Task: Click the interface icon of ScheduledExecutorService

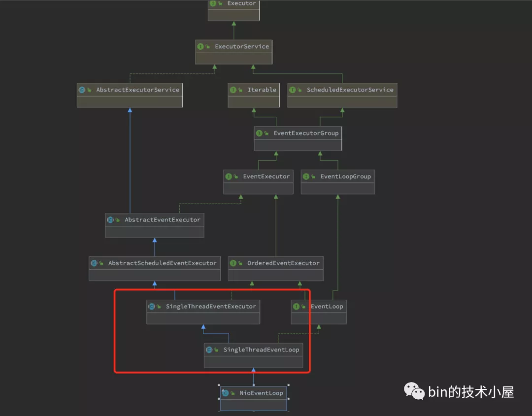Action: tap(292, 90)
